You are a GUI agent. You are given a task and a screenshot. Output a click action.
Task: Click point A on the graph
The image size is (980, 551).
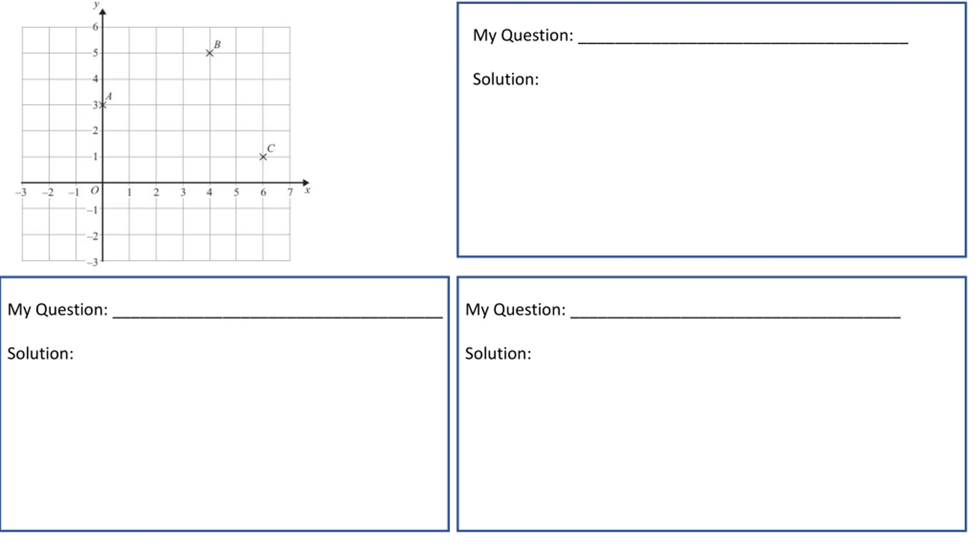[102, 105]
